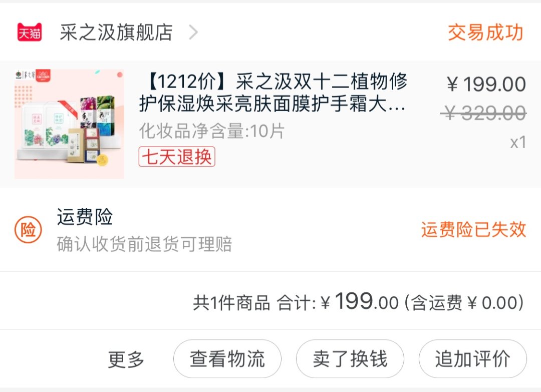This screenshot has width=541, height=392.
Task: View the 交易成功 order status
Action: click(486, 33)
